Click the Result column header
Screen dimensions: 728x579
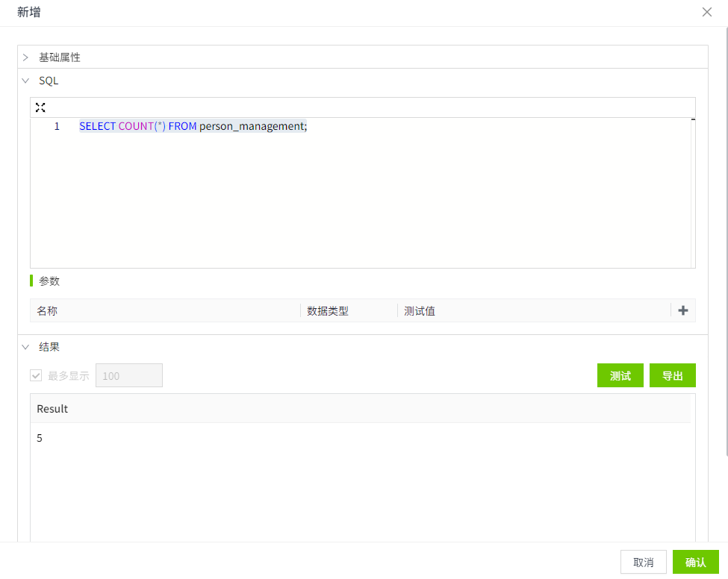(52, 409)
